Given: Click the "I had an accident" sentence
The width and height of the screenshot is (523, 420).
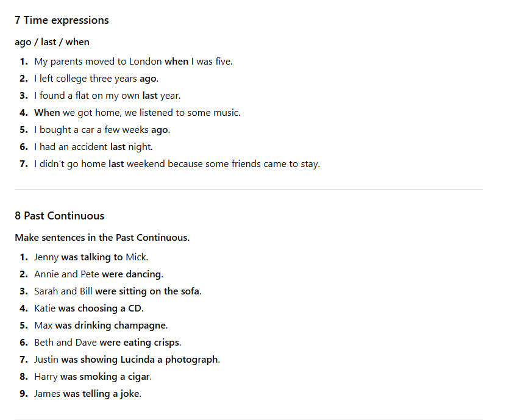Looking at the screenshot, I should (93, 147).
